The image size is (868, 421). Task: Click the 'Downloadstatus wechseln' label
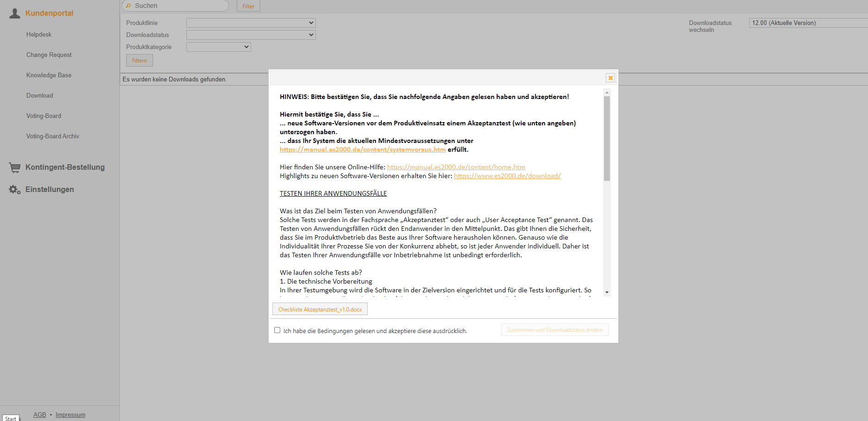pyautogui.click(x=710, y=26)
